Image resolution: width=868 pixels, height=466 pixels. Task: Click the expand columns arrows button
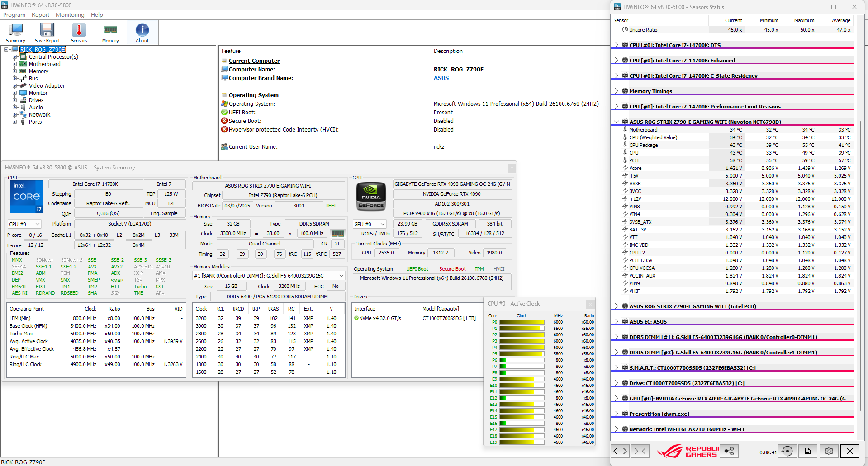tap(620, 451)
